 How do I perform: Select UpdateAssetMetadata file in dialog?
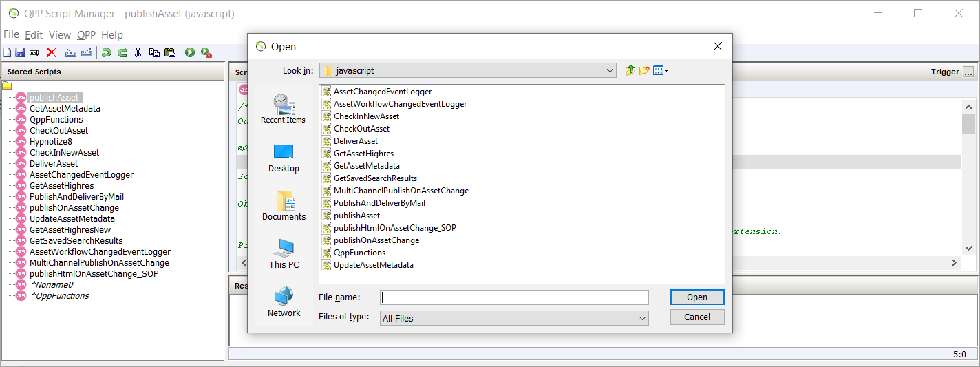pyautogui.click(x=374, y=265)
